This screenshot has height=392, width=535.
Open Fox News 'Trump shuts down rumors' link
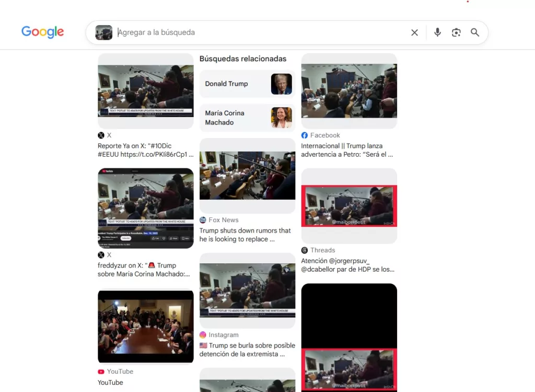(x=245, y=235)
